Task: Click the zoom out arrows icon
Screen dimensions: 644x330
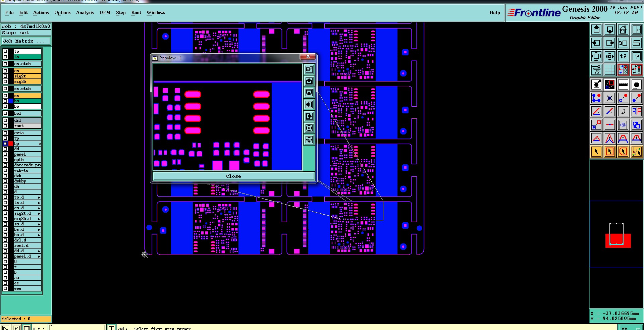Action: pos(610,56)
